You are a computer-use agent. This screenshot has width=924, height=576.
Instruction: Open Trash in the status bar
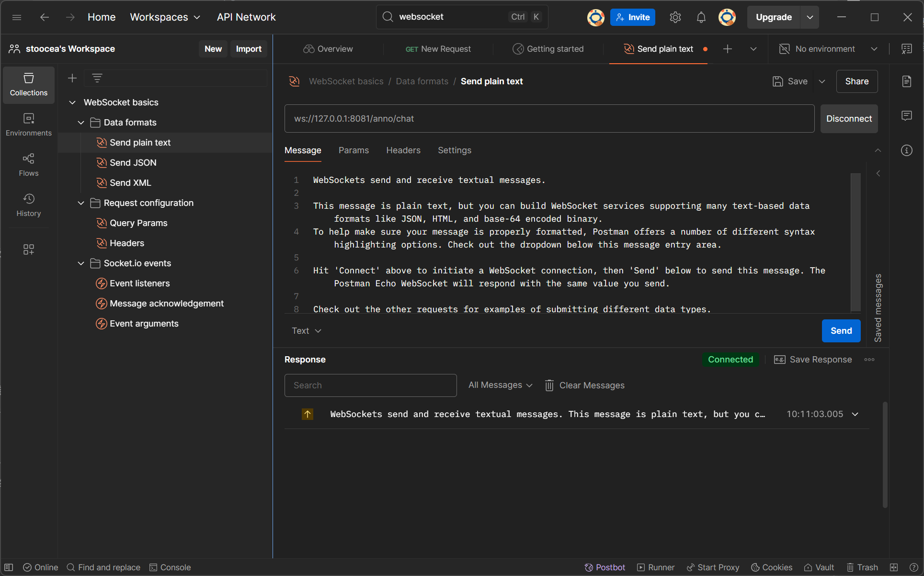[862, 567]
